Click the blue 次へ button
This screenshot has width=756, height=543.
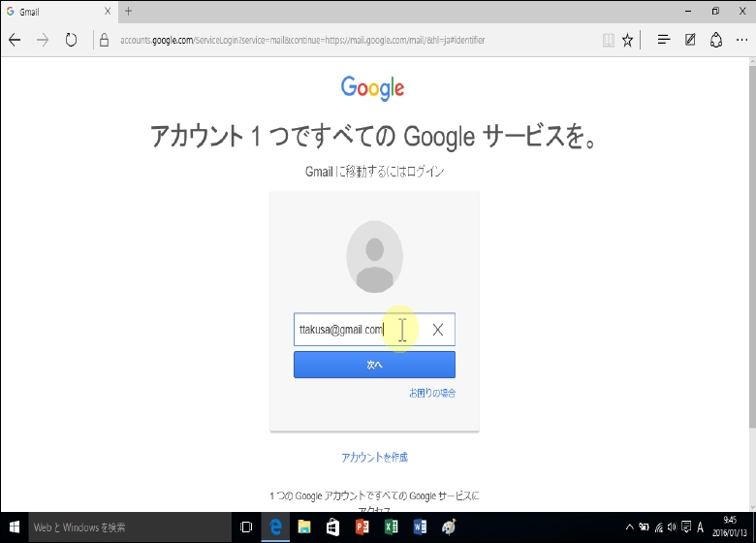(374, 365)
